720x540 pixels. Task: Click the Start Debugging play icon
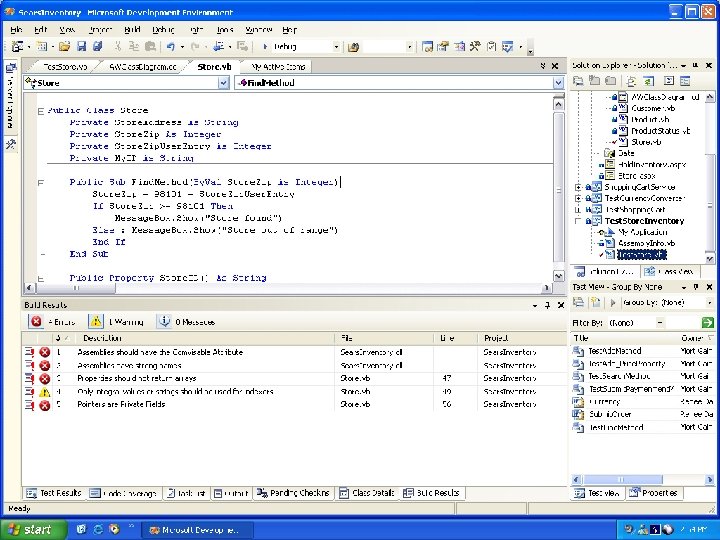265,47
